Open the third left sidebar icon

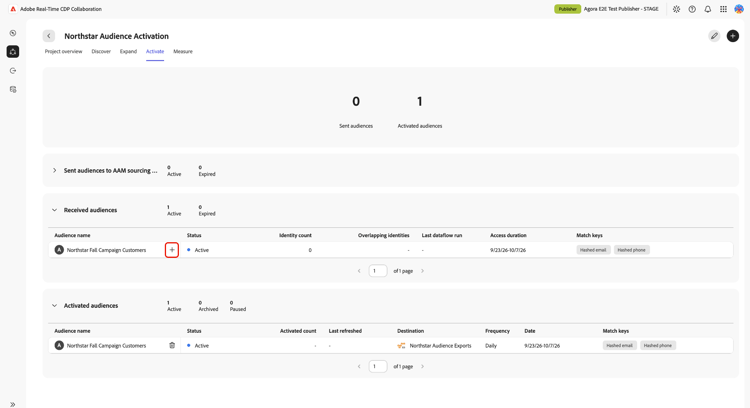pyautogui.click(x=13, y=71)
